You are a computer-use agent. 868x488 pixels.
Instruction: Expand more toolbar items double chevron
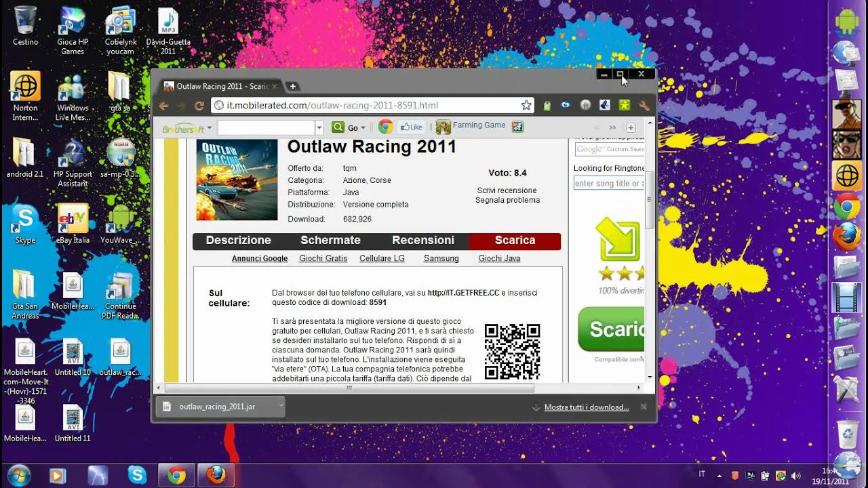[x=612, y=127]
